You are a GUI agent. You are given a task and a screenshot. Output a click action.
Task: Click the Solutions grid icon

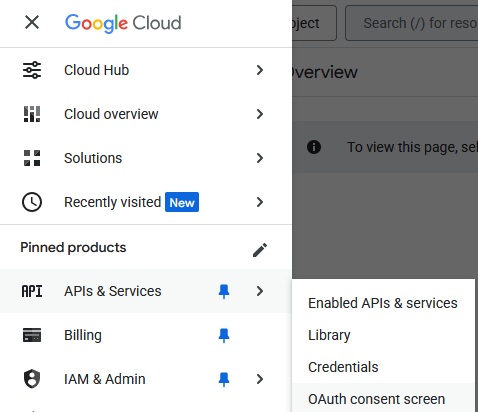pos(32,158)
